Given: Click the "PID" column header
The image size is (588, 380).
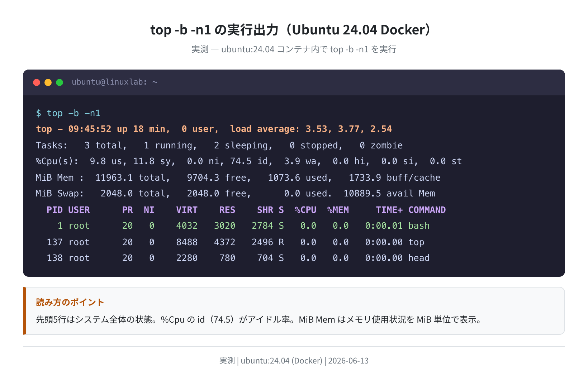Looking at the screenshot, I should point(54,210).
